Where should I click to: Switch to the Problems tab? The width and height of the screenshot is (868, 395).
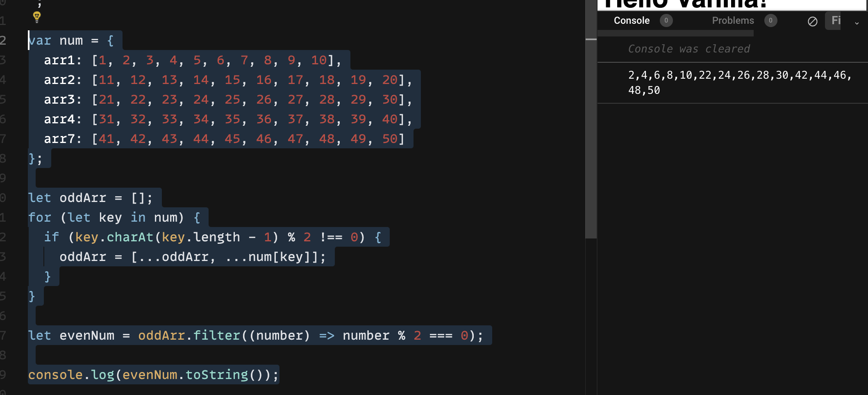[x=733, y=20]
